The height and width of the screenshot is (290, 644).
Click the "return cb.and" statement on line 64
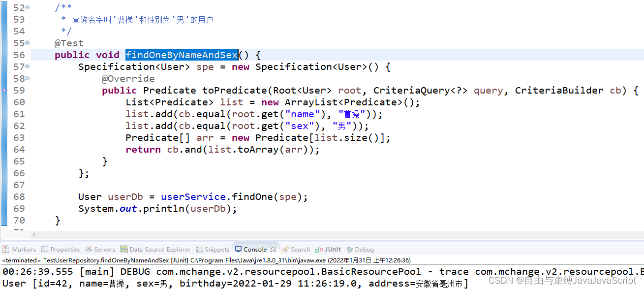(222, 150)
